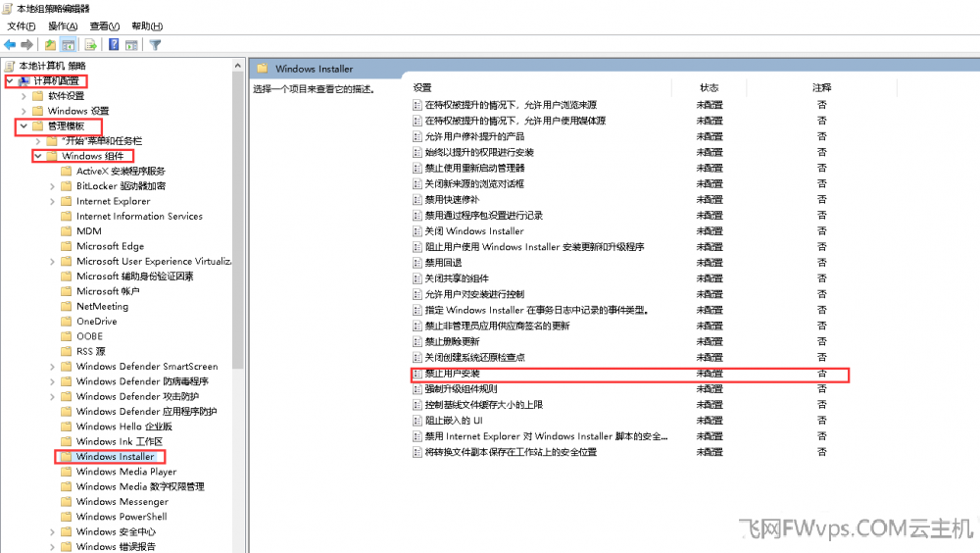Expand the Windows 设置 node
980x553 pixels.
[24, 111]
